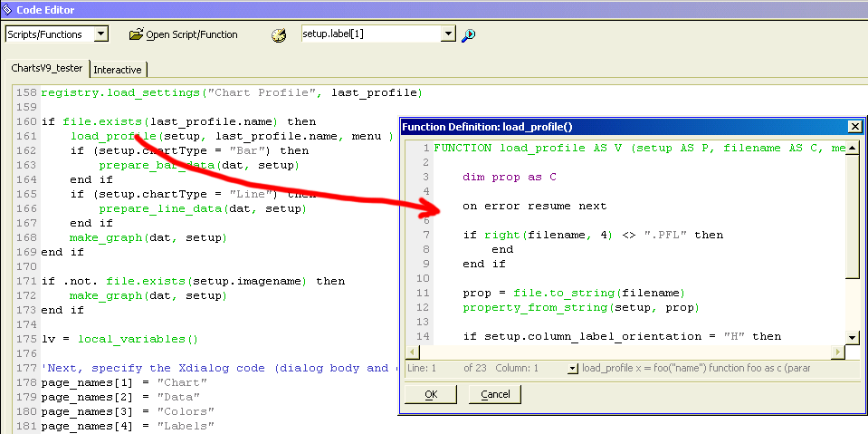Open the status bar dropdown beside load_profile
868x434 pixels.
pyautogui.click(x=572, y=368)
